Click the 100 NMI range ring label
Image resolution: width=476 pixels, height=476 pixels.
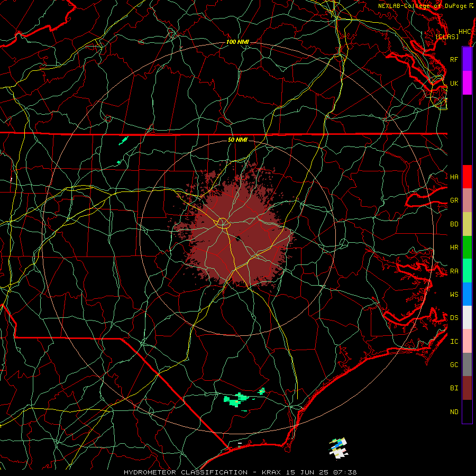pyautogui.click(x=237, y=42)
